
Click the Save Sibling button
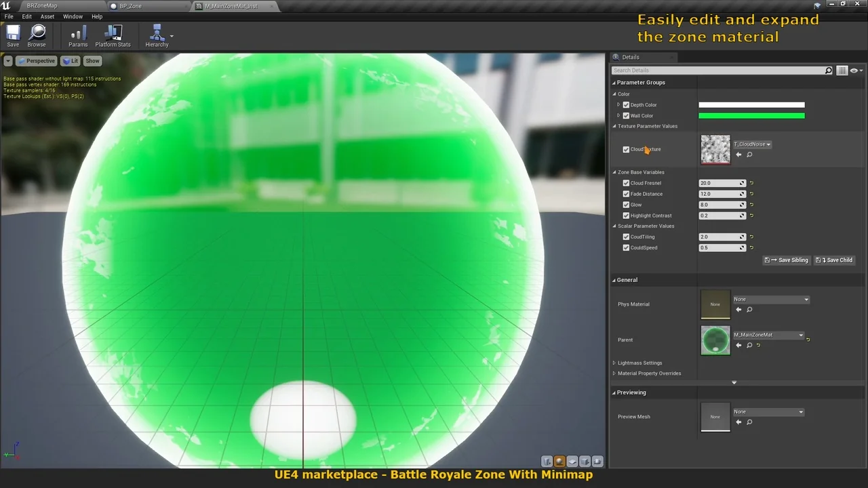787,260
